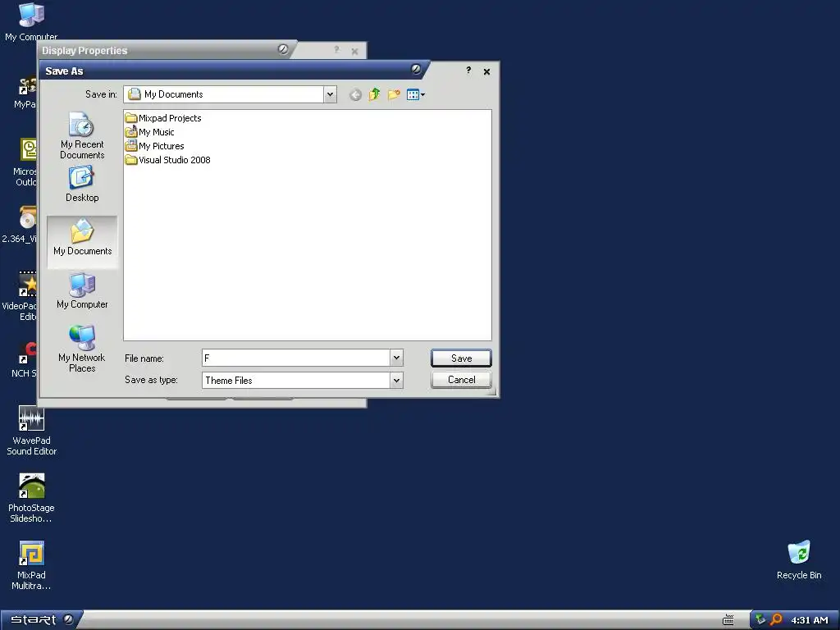Image resolution: width=840 pixels, height=630 pixels.
Task: Click the Display Properties title bar round icon
Action: pos(283,49)
